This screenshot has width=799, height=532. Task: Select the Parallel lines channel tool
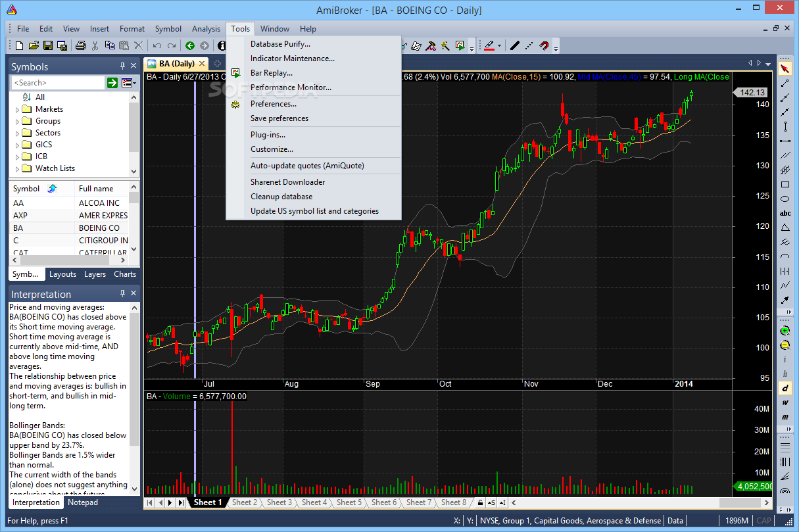coord(785,156)
